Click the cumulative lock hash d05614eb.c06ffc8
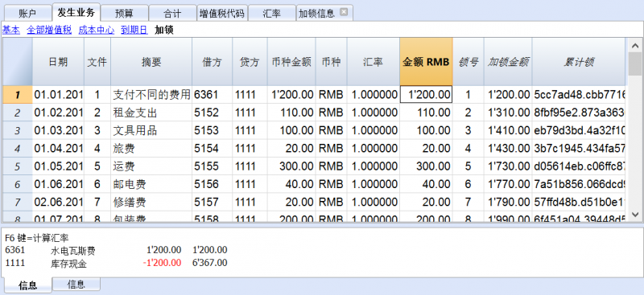The width and height of the screenshot is (644, 295). click(x=579, y=166)
